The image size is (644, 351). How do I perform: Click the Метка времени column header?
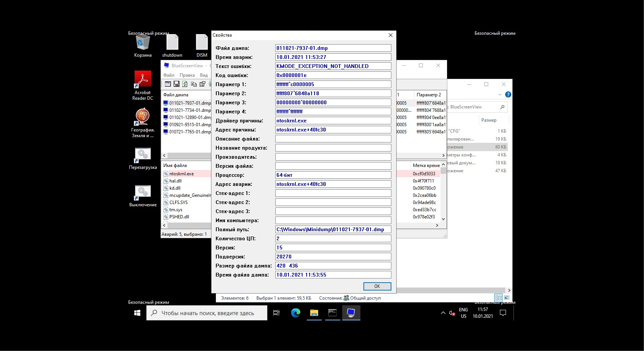[x=426, y=165]
